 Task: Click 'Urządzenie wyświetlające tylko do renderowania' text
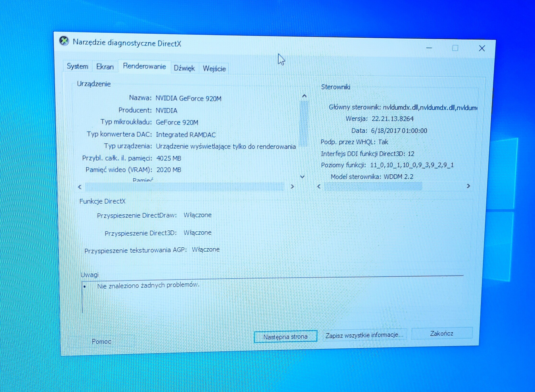226,146
